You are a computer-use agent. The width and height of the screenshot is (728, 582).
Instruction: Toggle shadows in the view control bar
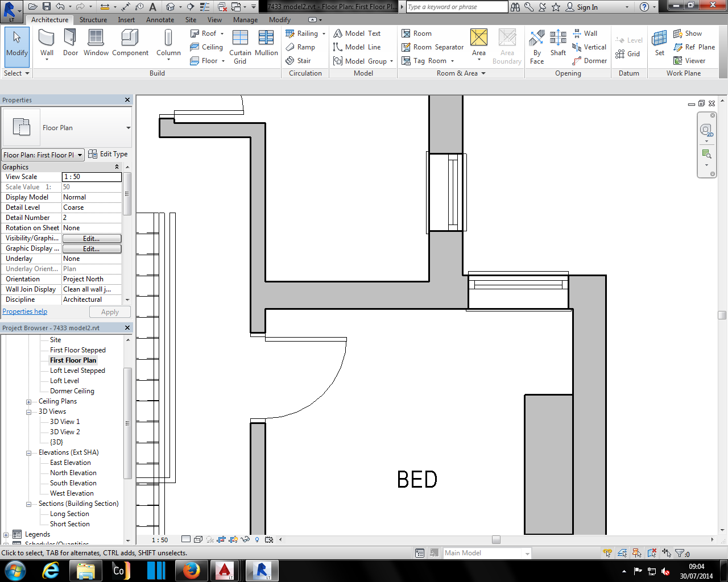click(x=210, y=539)
